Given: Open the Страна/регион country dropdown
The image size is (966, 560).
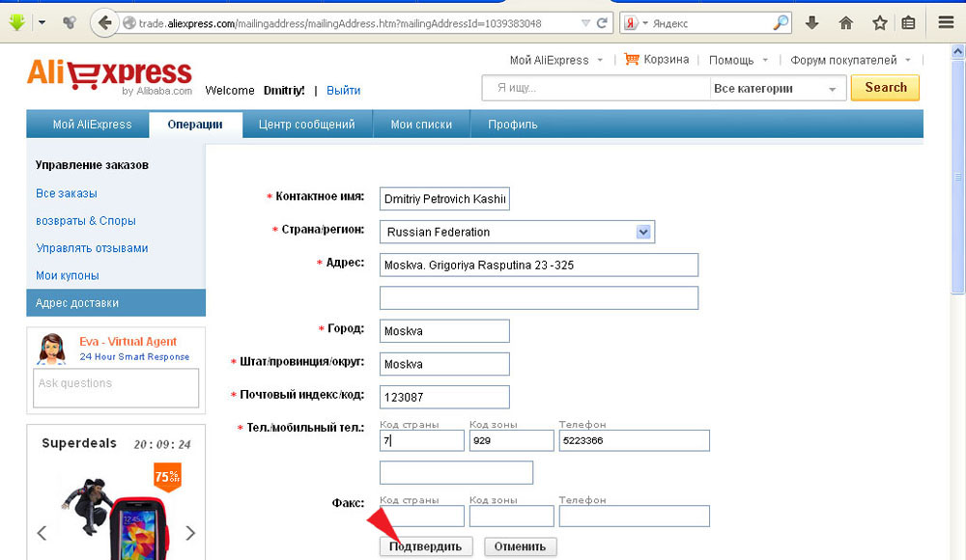Looking at the screenshot, I should point(517,232).
